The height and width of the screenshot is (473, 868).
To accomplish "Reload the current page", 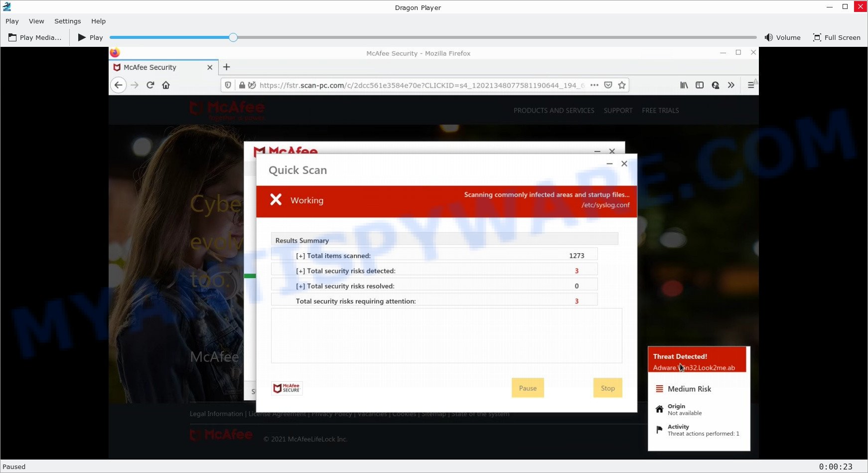I will pyautogui.click(x=150, y=85).
